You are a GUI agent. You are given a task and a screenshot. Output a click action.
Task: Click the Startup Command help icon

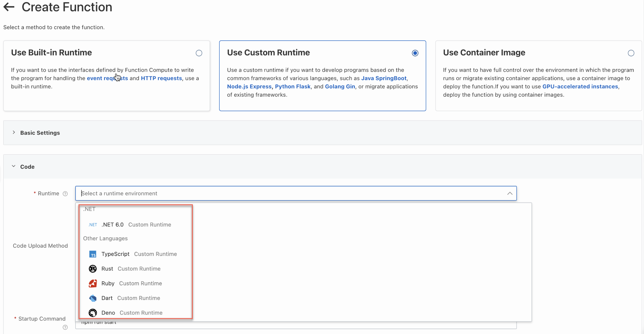tap(65, 327)
